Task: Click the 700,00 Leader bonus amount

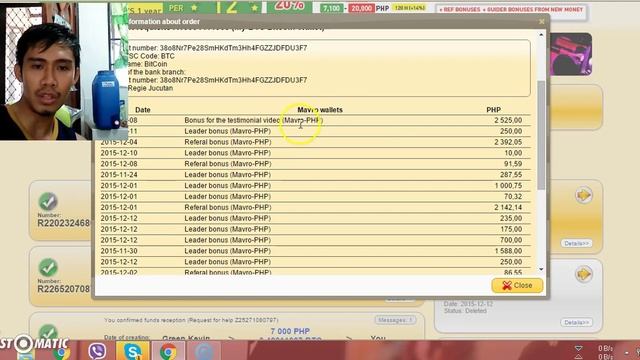Action: (511, 240)
